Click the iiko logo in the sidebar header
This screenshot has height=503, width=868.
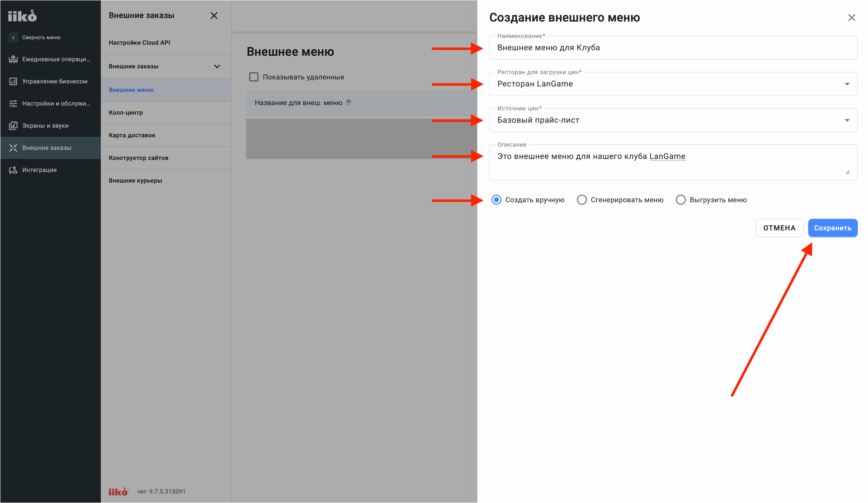[x=22, y=16]
